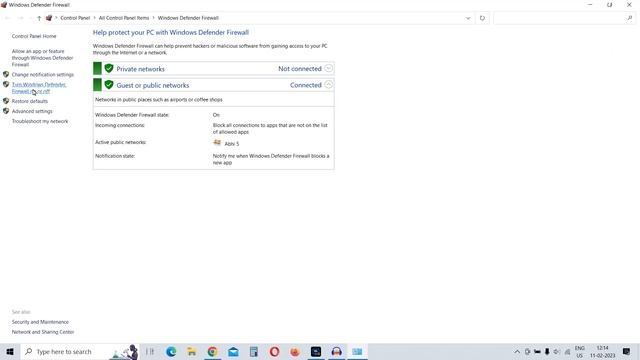Screen dimensions: 640x360
Task: Open Control Panel Home link
Action: [34, 36]
